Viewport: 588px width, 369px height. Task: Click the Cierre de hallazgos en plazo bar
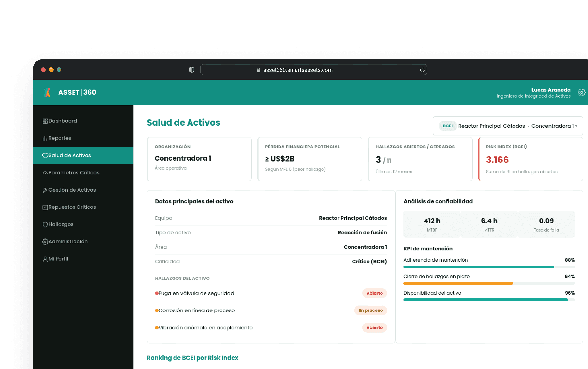point(489,283)
